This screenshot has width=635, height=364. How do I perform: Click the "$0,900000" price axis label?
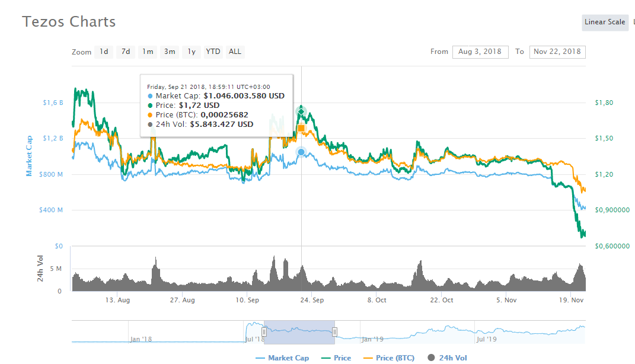(x=612, y=210)
